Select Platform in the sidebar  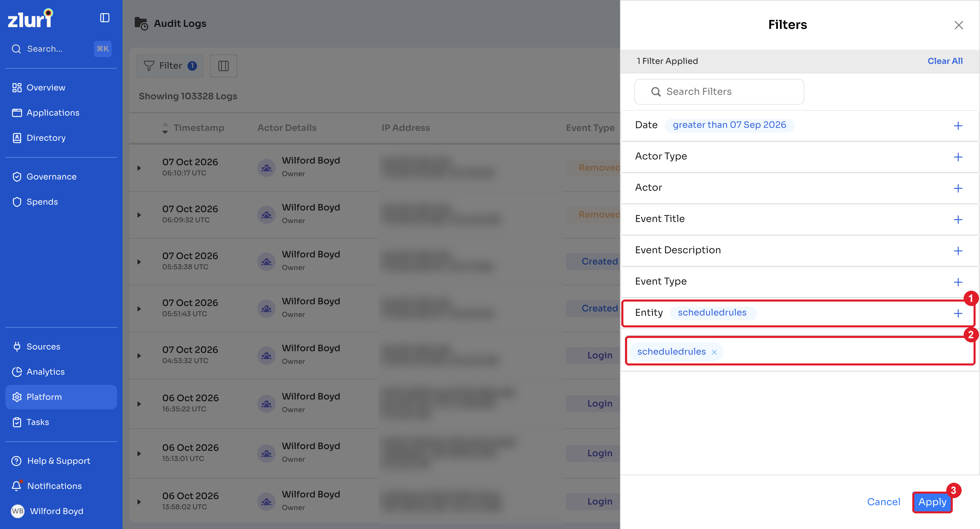point(61,396)
